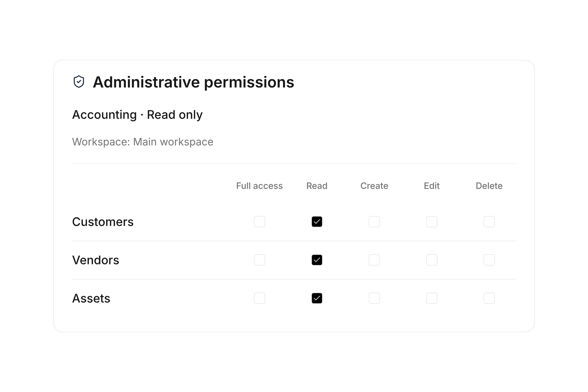
Task: Uncheck Read permission for Customers
Action: [317, 222]
